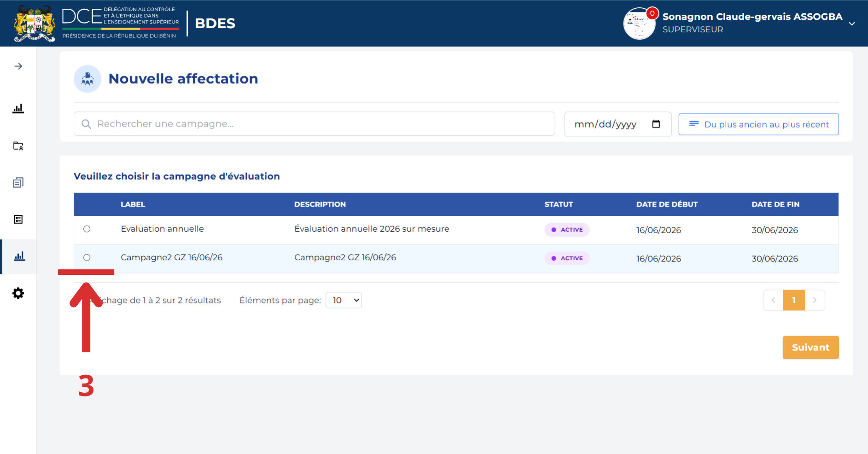
Task: Select the Evaluation annuelle radio button
Action: pos(87,229)
